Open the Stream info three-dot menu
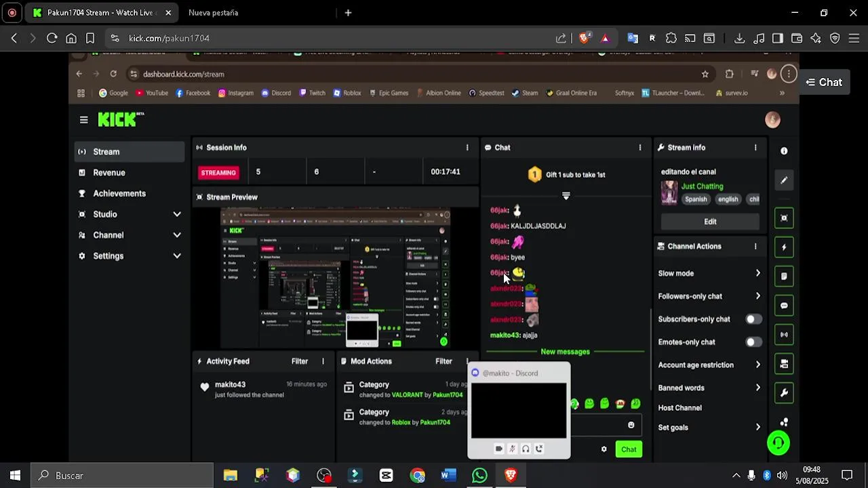Viewport: 868px width, 488px height. click(755, 148)
